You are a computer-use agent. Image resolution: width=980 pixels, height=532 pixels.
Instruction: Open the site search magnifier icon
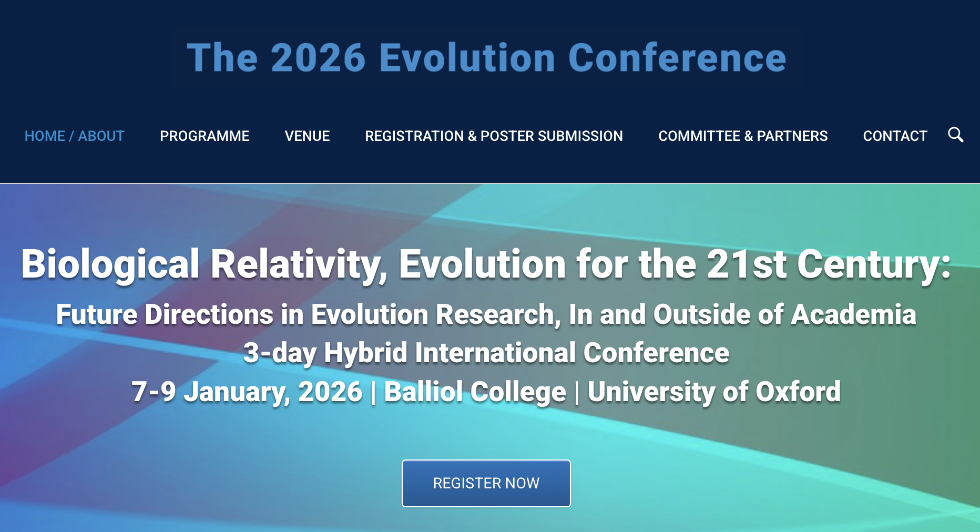click(955, 135)
